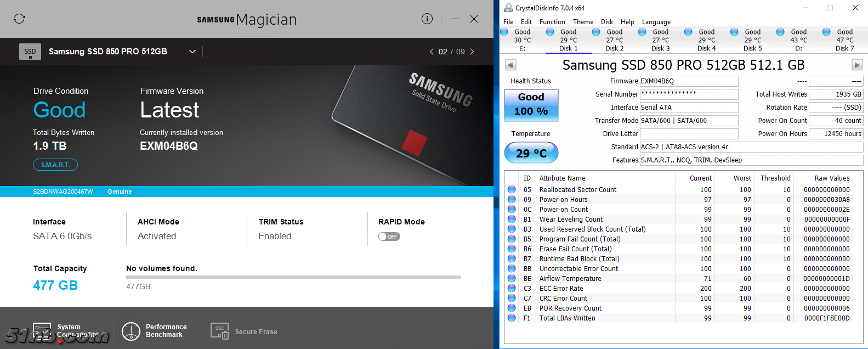Open the Theme menu
Image resolution: width=868 pixels, height=349 pixels.
(x=583, y=22)
